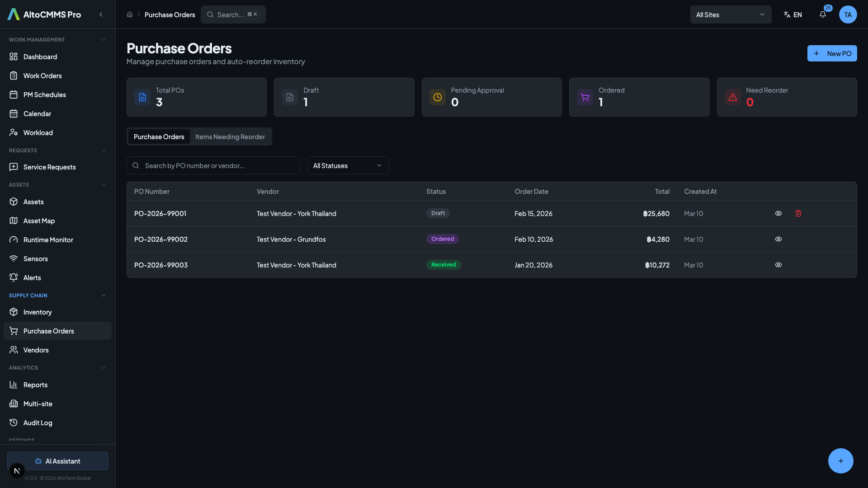Open the notifications bell
The width and height of the screenshot is (868, 488).
(822, 14)
